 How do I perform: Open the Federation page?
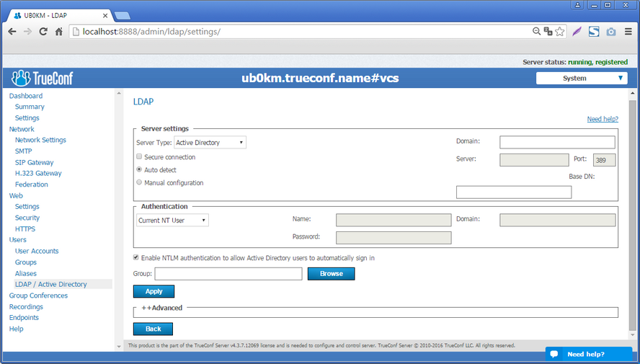(x=32, y=185)
